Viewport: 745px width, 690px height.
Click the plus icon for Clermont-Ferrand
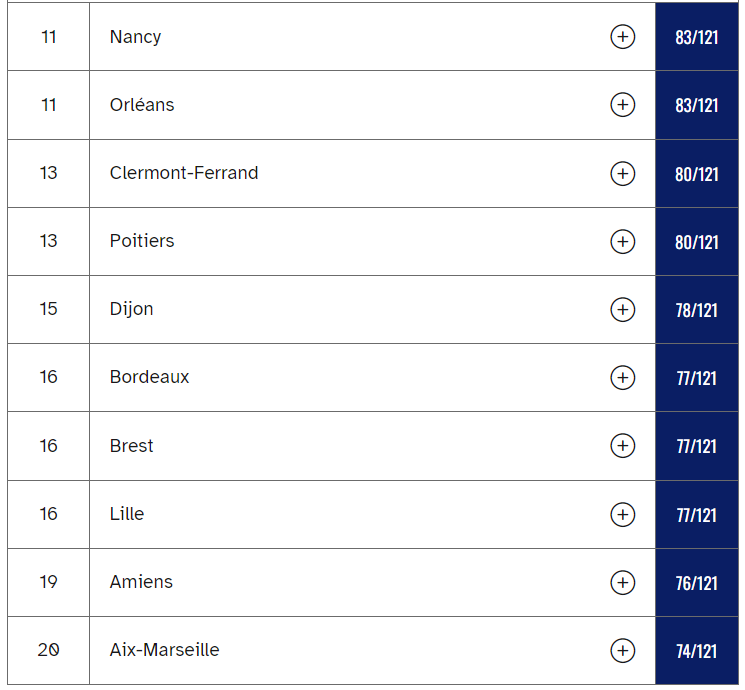pyautogui.click(x=622, y=173)
